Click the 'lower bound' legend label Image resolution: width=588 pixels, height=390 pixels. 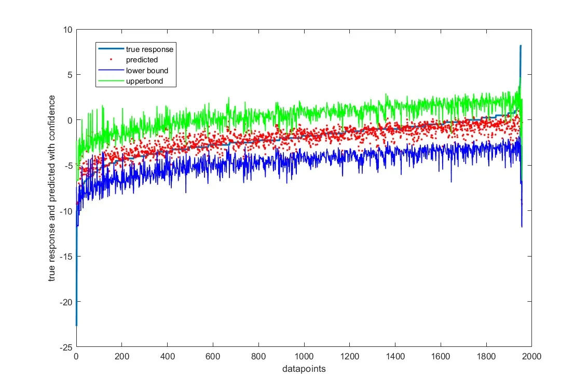click(147, 71)
